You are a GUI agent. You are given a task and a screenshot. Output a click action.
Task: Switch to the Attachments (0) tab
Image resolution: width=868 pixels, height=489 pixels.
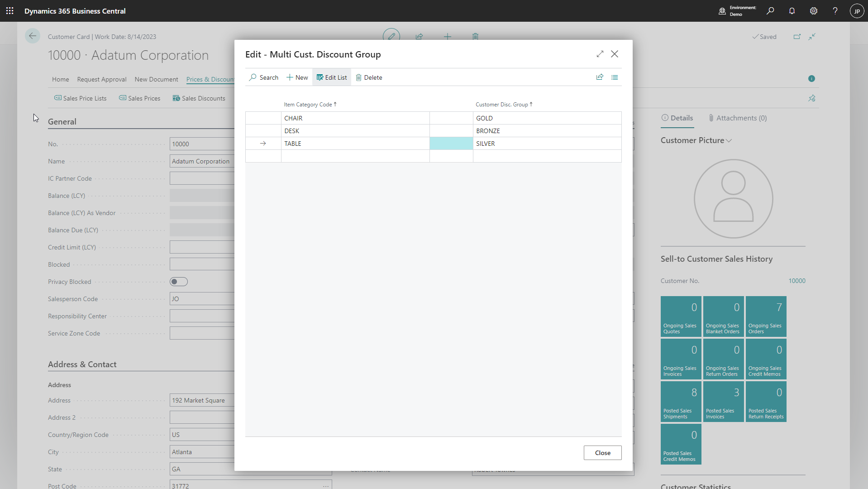[x=737, y=118]
